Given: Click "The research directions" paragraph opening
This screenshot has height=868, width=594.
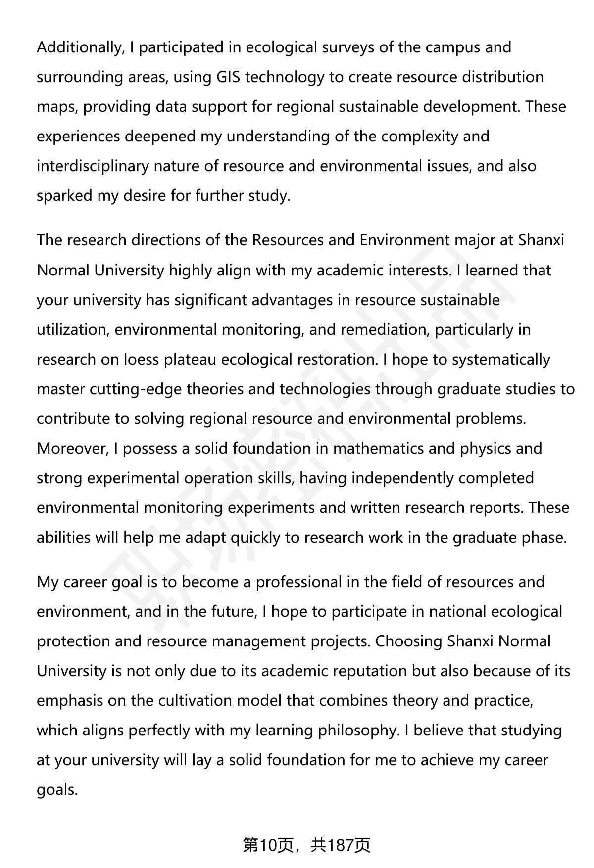Looking at the screenshot, I should click(117, 241).
